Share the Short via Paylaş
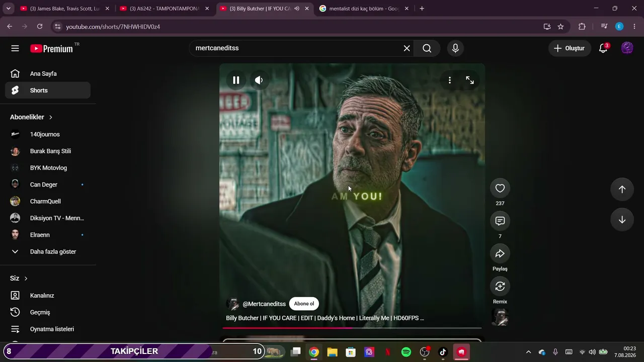The height and width of the screenshot is (362, 644). [500, 253]
